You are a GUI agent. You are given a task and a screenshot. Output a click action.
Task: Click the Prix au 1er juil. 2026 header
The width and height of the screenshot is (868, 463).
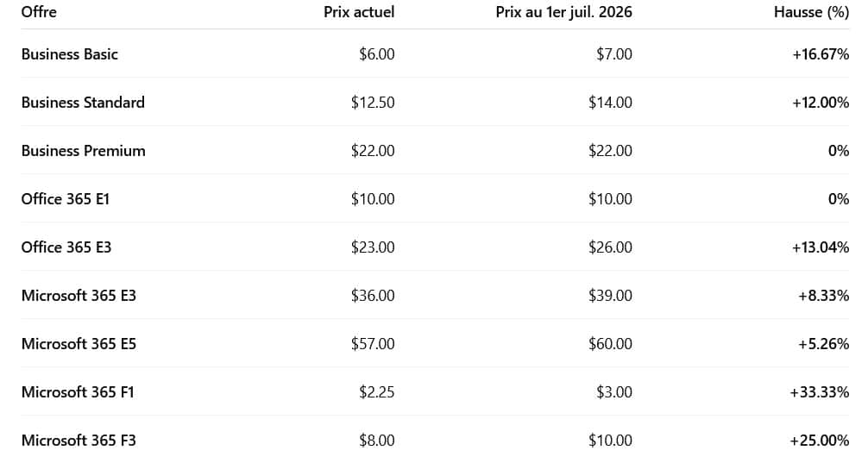[563, 12]
